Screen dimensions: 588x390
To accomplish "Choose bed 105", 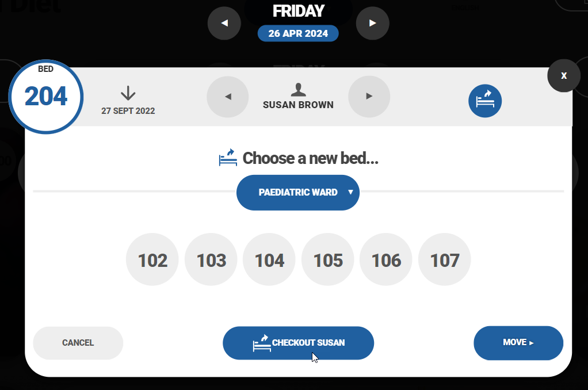I will [328, 260].
